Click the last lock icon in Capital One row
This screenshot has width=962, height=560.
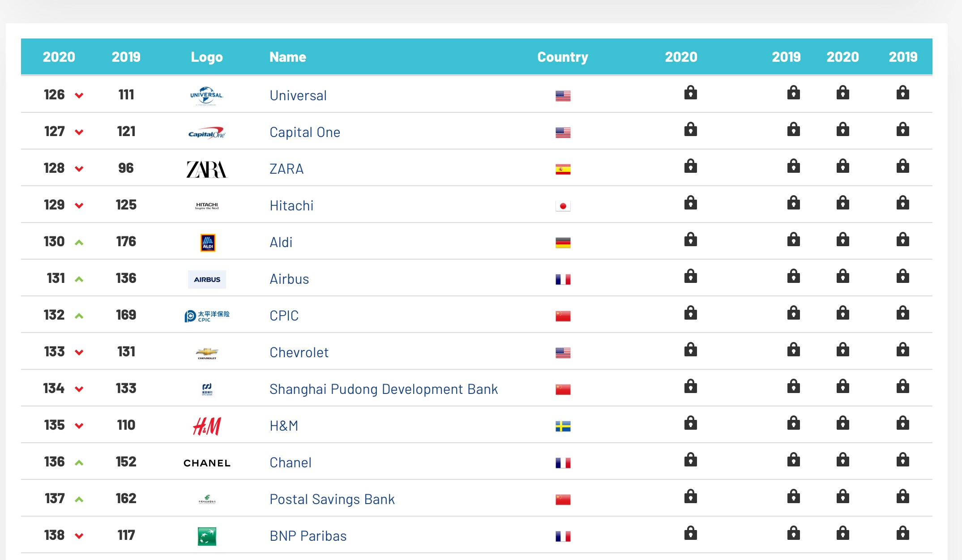pyautogui.click(x=903, y=129)
